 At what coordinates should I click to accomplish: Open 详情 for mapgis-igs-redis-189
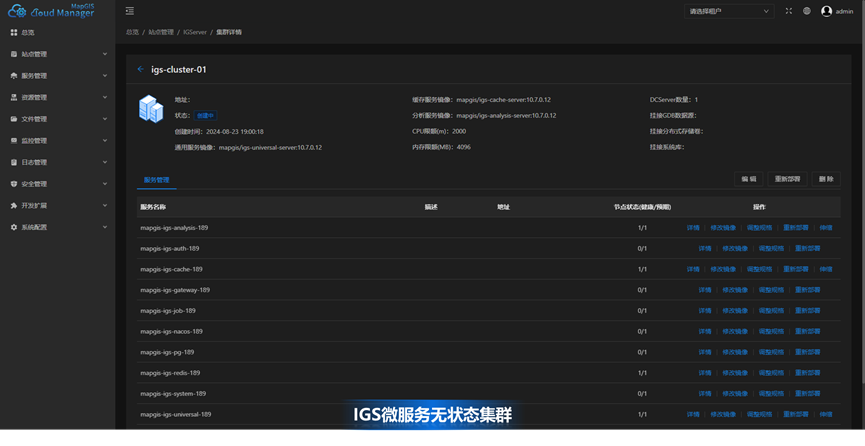[705, 373]
